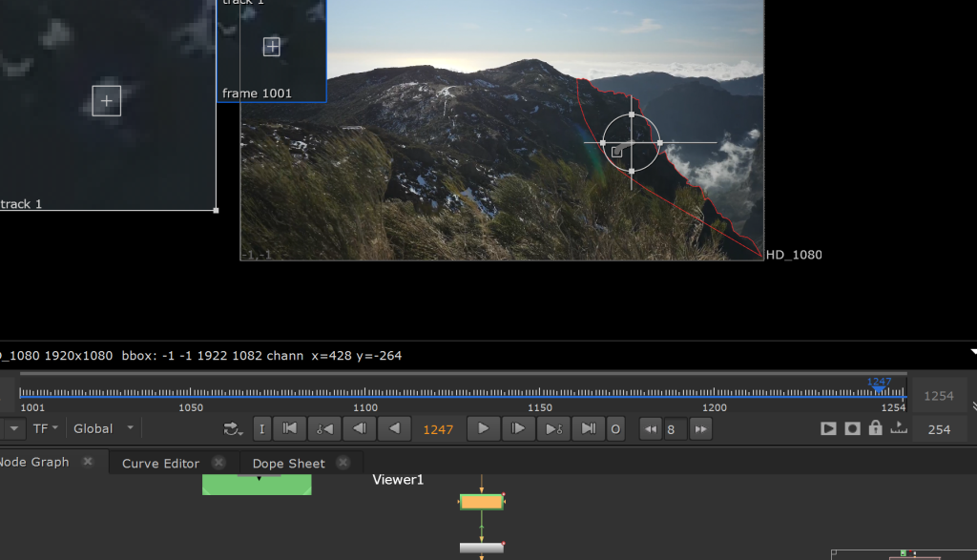The height and width of the screenshot is (560, 977).
Task: Click the current frame field showing 1247
Action: pos(438,430)
